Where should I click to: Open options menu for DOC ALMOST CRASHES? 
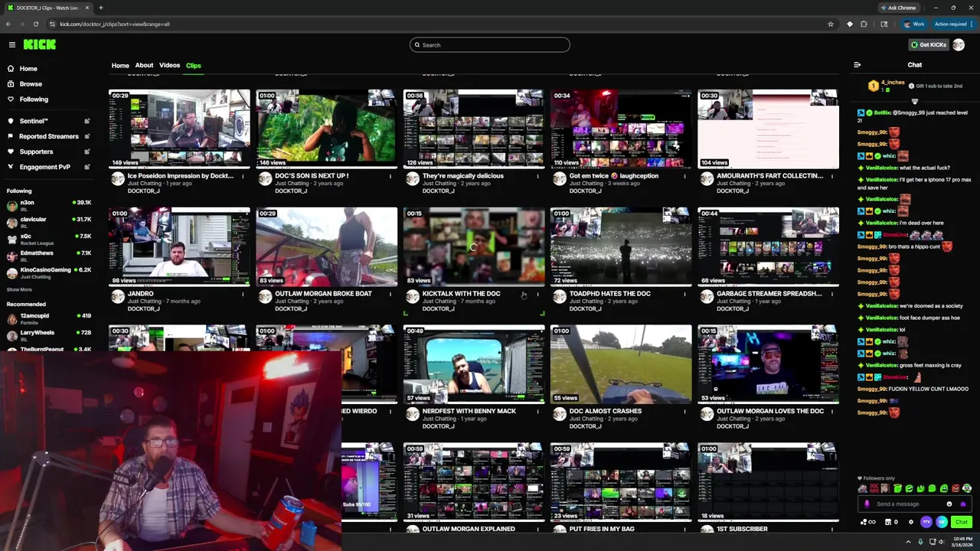point(684,411)
